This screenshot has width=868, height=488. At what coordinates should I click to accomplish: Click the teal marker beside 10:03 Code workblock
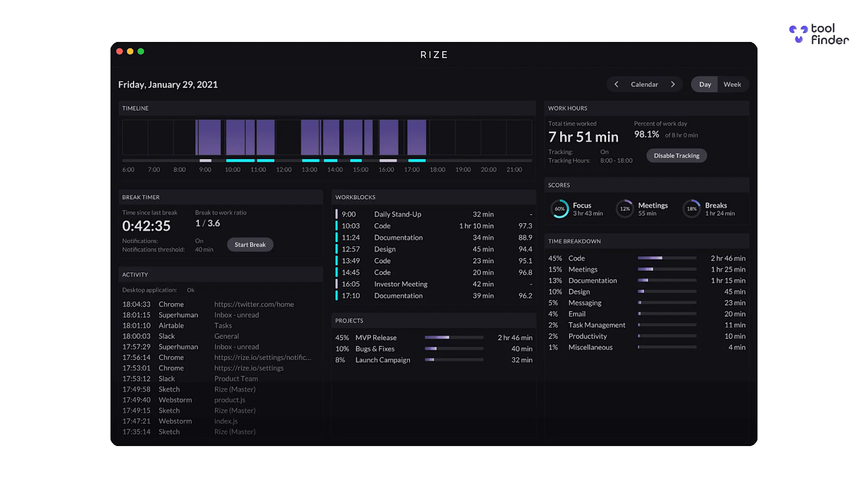pyautogui.click(x=337, y=225)
